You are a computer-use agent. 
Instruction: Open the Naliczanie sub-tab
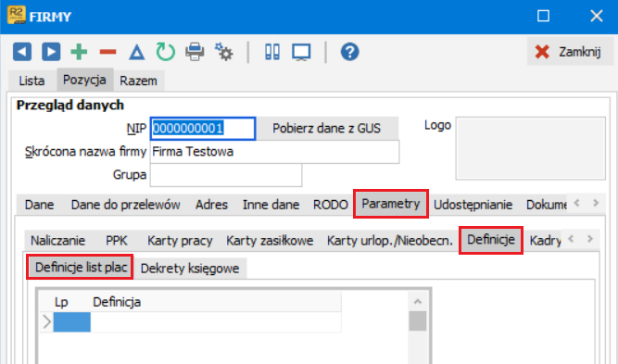tap(58, 240)
